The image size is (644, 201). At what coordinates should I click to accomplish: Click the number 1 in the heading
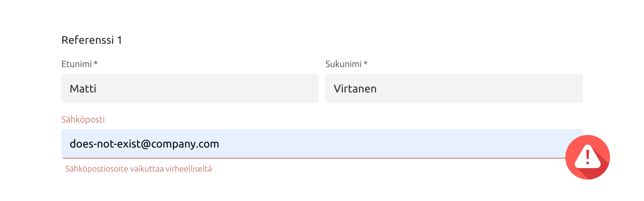[119, 40]
